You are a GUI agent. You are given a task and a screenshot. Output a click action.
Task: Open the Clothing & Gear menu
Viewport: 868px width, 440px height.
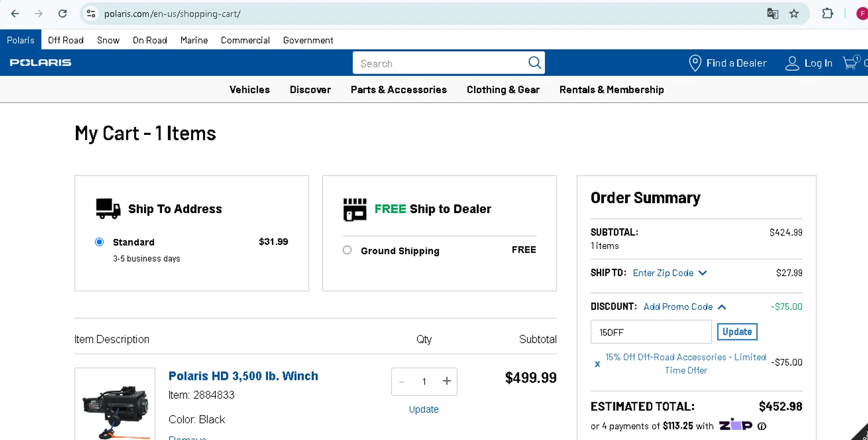pos(503,90)
